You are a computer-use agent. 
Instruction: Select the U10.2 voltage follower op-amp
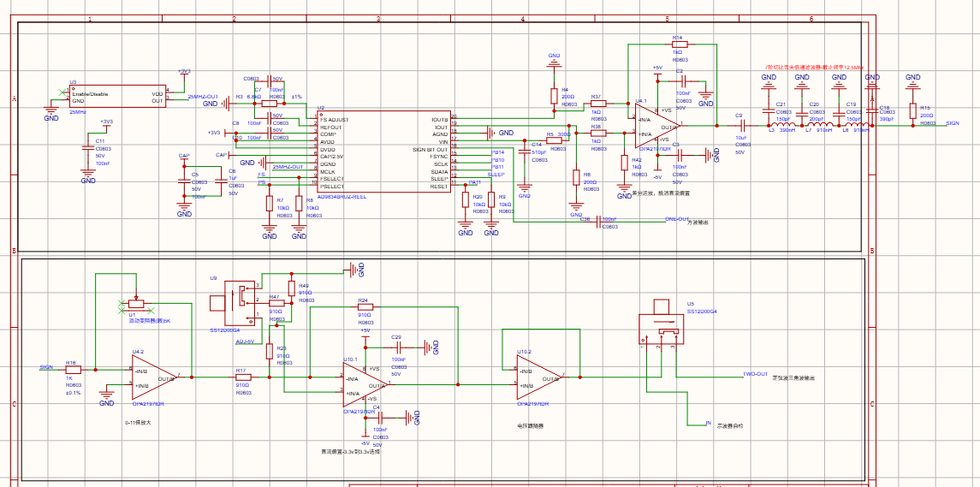click(538, 377)
